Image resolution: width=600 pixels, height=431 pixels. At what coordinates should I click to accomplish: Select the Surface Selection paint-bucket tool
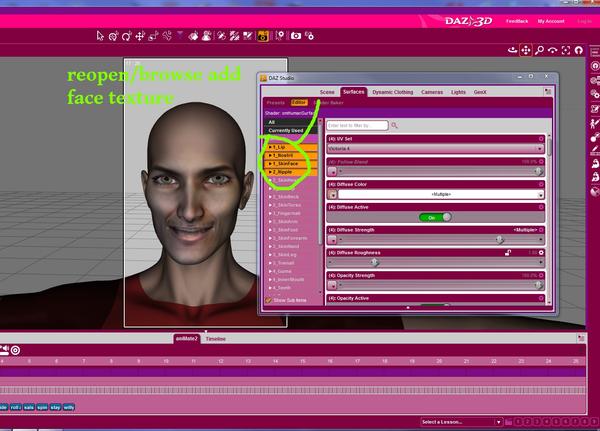194,36
